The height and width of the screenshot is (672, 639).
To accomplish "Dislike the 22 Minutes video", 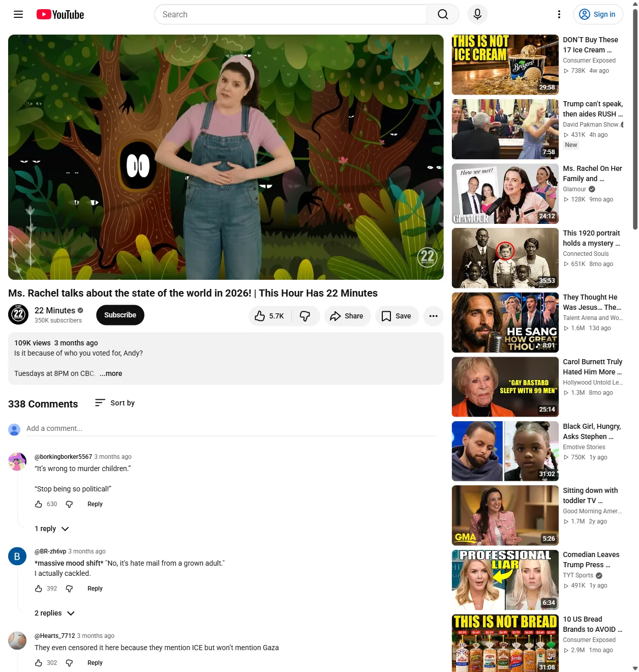I will (x=305, y=316).
